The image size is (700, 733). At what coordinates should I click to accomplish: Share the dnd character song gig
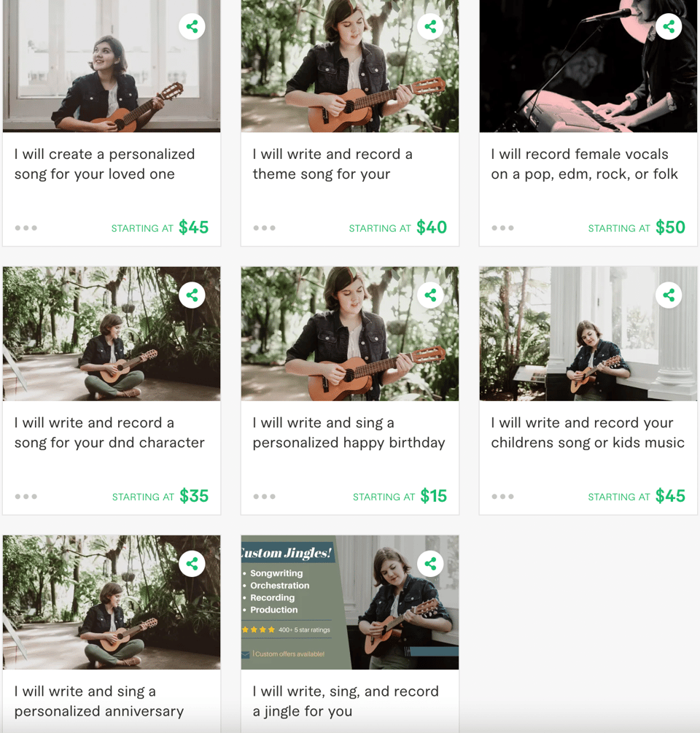(192, 295)
